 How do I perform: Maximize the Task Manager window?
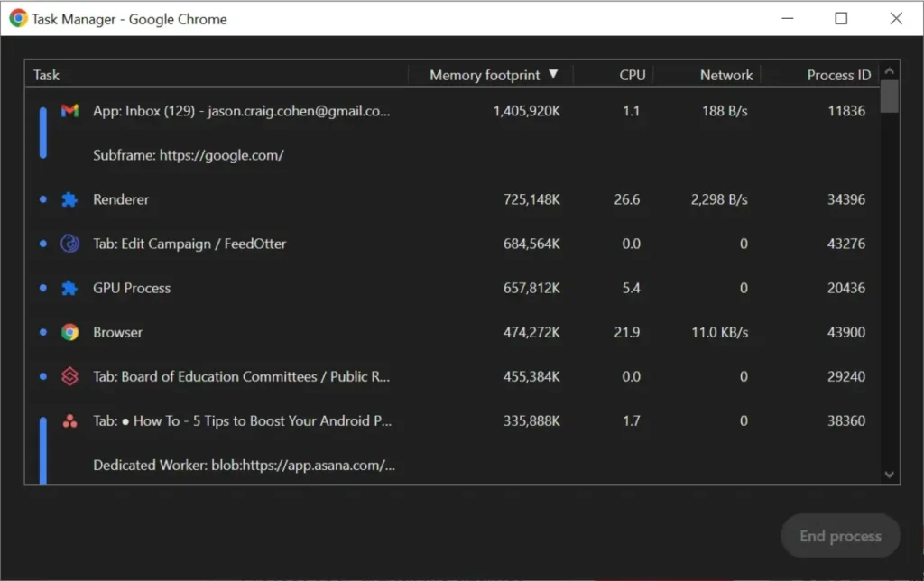[841, 18]
